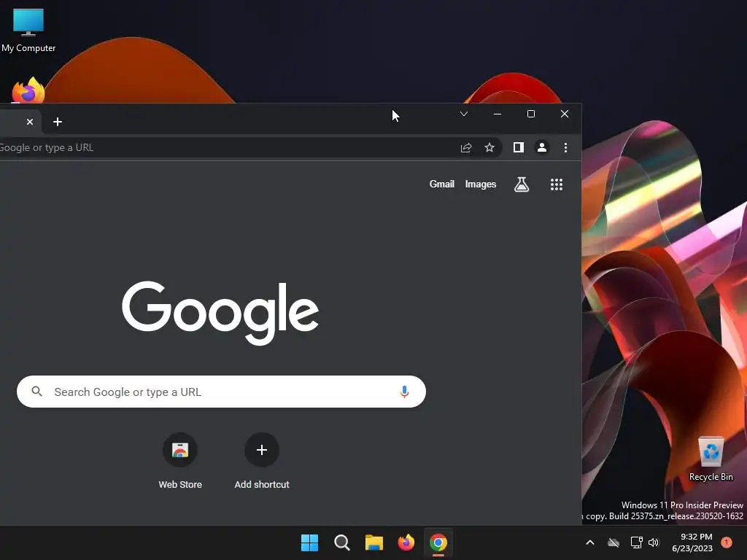Viewport: 747px width, 560px height.
Task: Minimize the Chrome window
Action: pos(498,114)
